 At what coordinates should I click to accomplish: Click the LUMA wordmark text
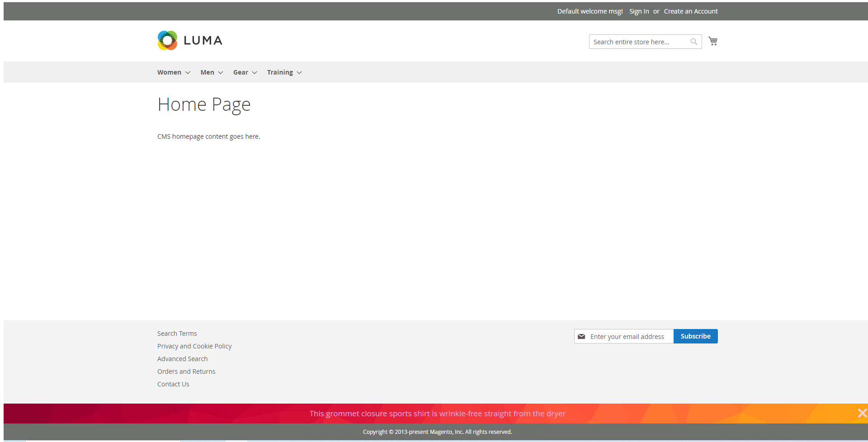tap(203, 41)
